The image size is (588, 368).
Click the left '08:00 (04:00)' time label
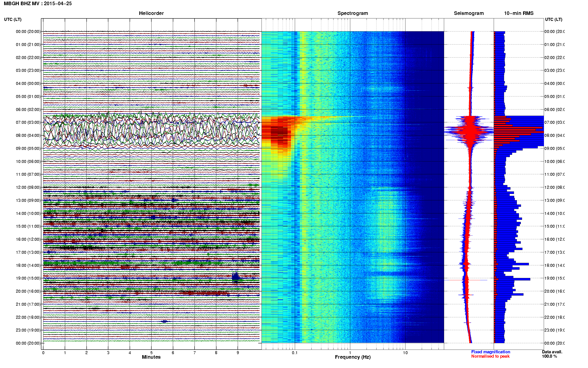tap(28, 136)
